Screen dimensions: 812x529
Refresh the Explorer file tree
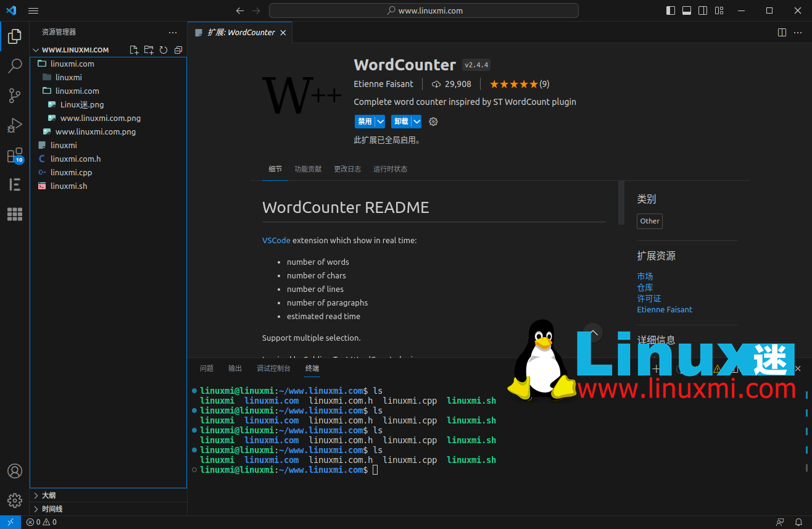coord(164,50)
